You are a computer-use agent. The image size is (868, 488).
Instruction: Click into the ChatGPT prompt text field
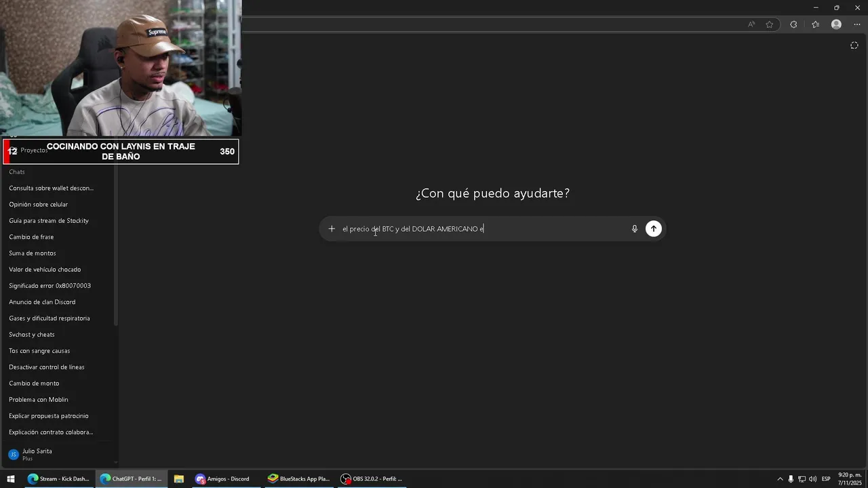coord(483,229)
